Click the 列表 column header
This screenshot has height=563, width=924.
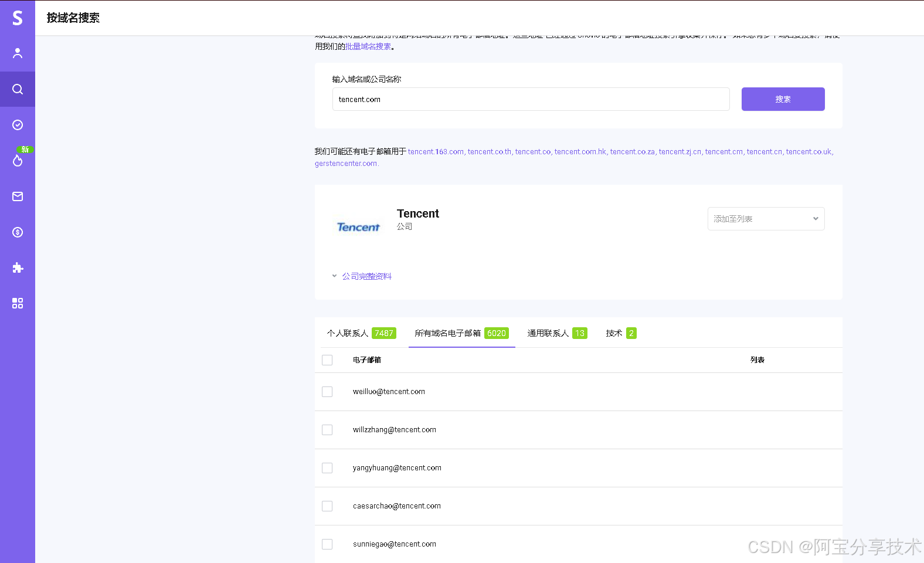click(x=757, y=360)
